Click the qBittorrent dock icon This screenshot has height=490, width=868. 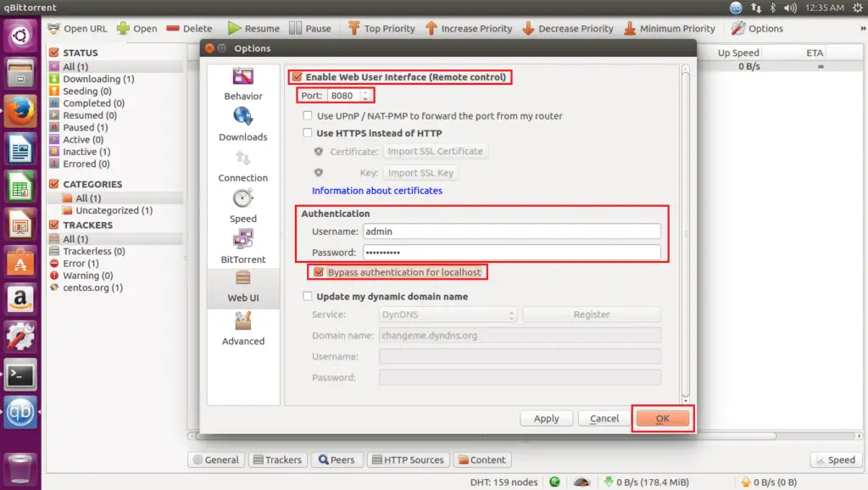(x=20, y=413)
